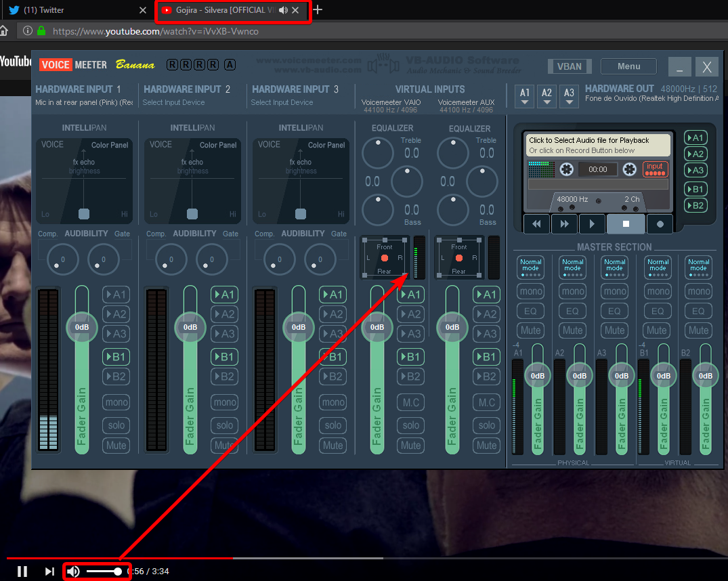Toggle B1 routing on Hardware Input 1
Screen dimensions: 728x581
click(116, 357)
